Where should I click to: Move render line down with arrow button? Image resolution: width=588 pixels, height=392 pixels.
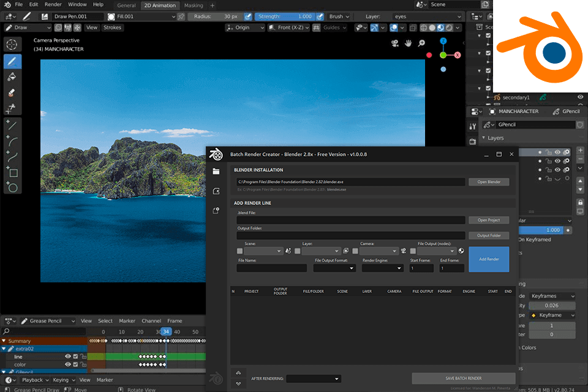238,383
